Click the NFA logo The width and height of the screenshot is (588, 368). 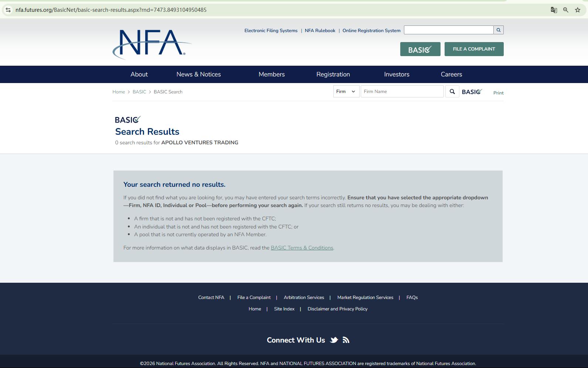tap(152, 44)
